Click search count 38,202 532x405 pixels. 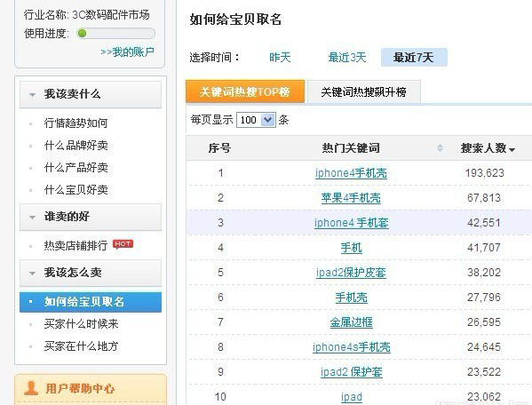coord(484,273)
